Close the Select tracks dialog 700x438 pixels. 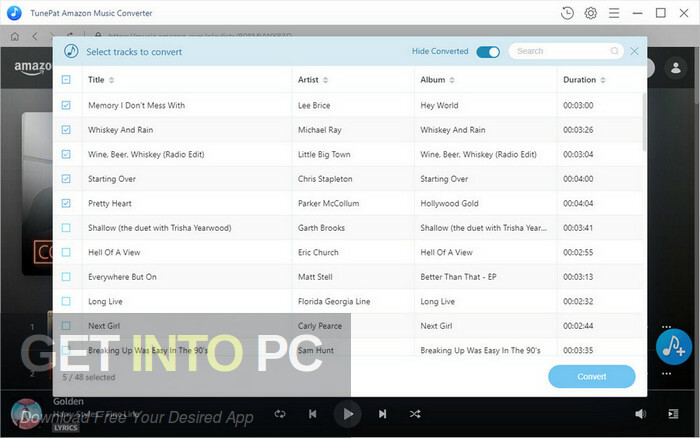coord(634,51)
